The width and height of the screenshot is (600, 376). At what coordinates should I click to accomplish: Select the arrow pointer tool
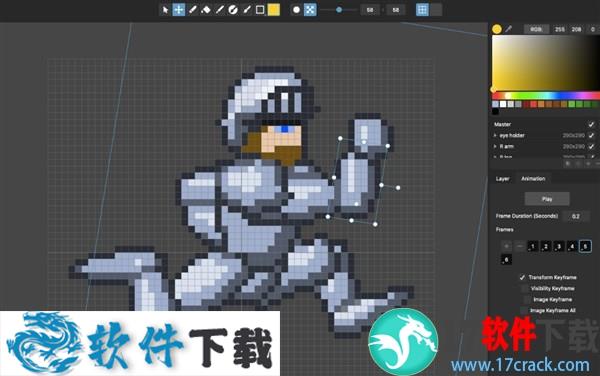[x=165, y=10]
